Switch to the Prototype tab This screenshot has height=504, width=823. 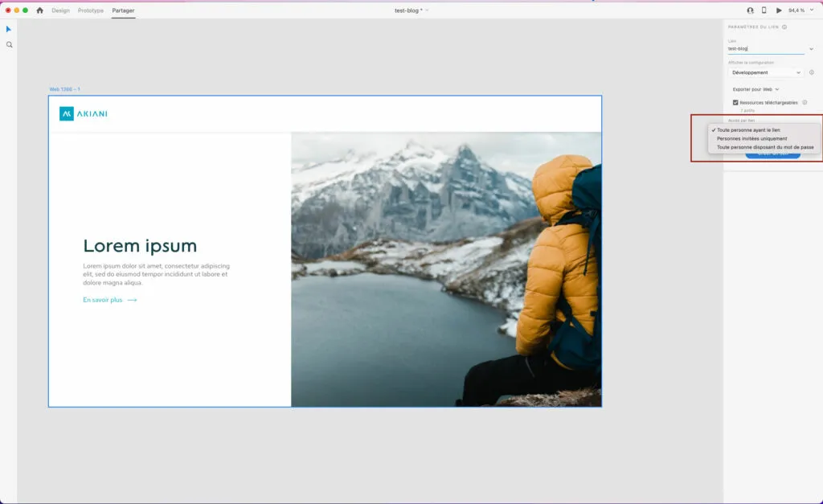[90, 10]
